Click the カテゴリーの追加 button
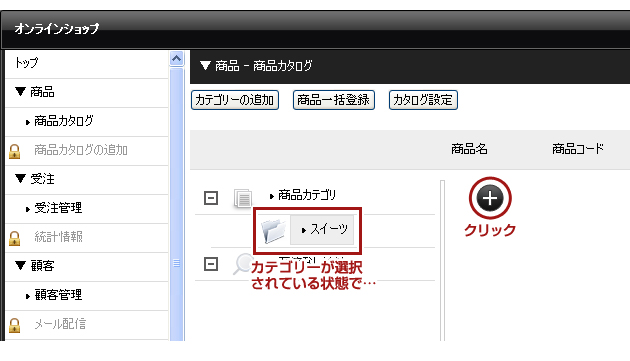This screenshot has height=361, width=630. tap(235, 100)
